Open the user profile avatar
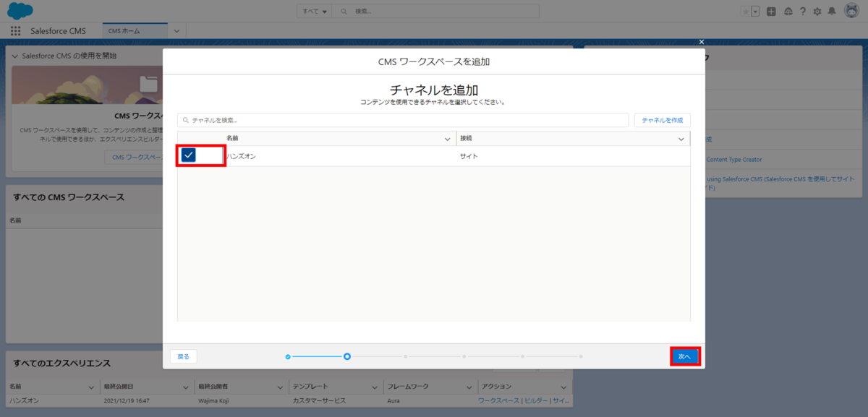Viewport: 868px width, 417px height. pyautogui.click(x=851, y=12)
